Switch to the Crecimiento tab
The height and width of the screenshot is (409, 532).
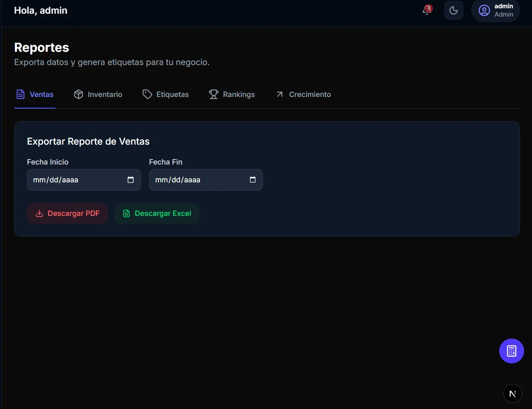[x=304, y=94]
